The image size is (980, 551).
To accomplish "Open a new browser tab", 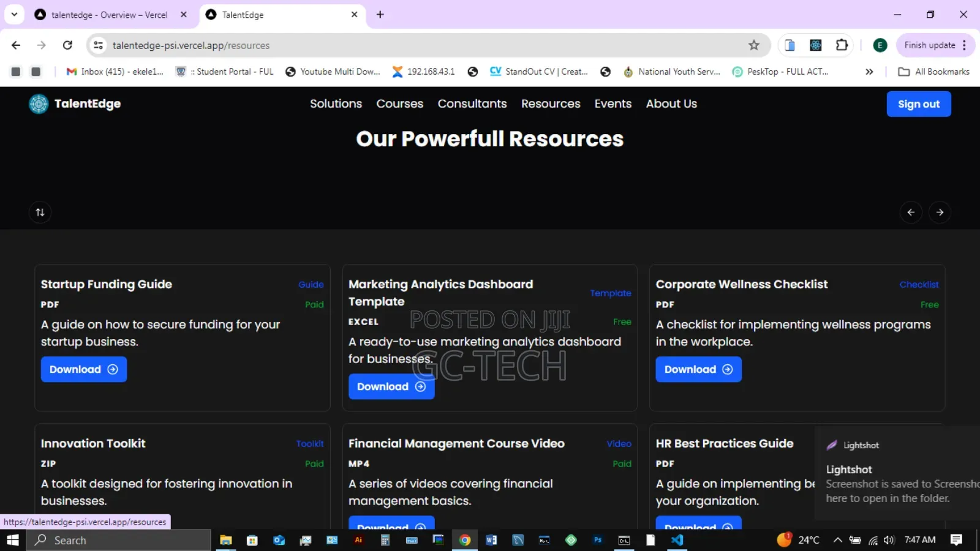I will tap(380, 15).
